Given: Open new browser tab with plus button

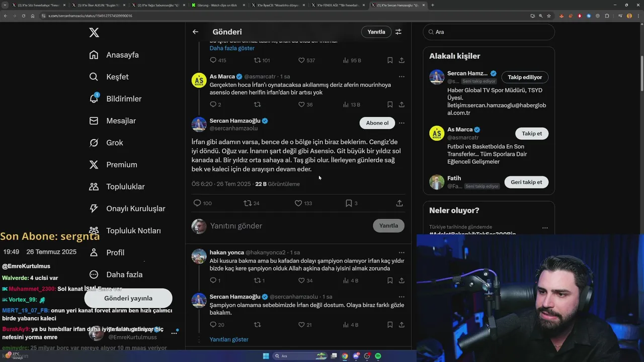Looking at the screenshot, I should tap(433, 5).
